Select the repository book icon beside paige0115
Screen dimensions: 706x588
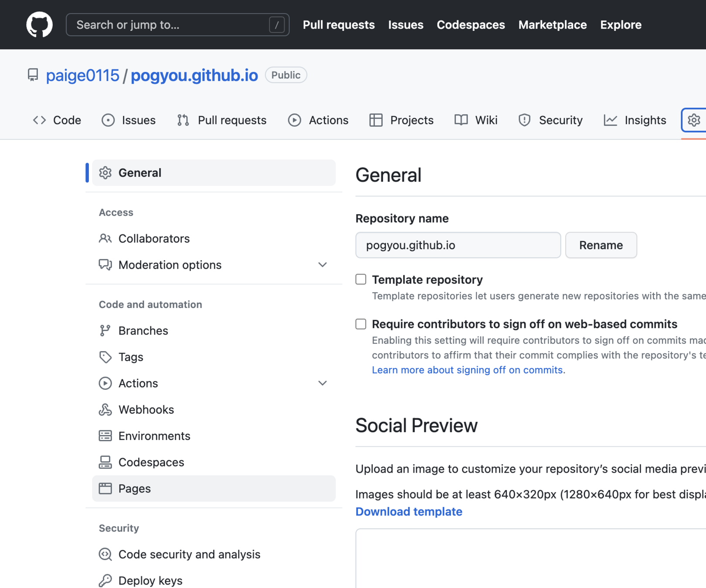[33, 75]
